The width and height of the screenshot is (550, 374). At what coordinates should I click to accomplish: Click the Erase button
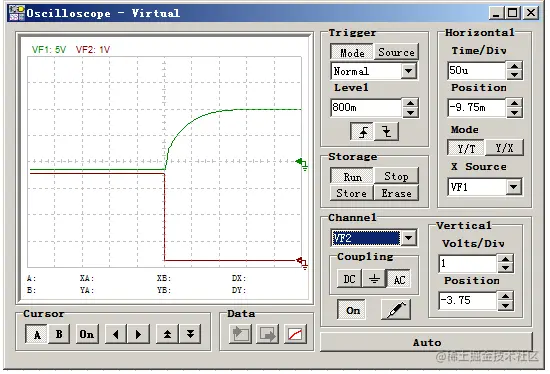(x=396, y=193)
